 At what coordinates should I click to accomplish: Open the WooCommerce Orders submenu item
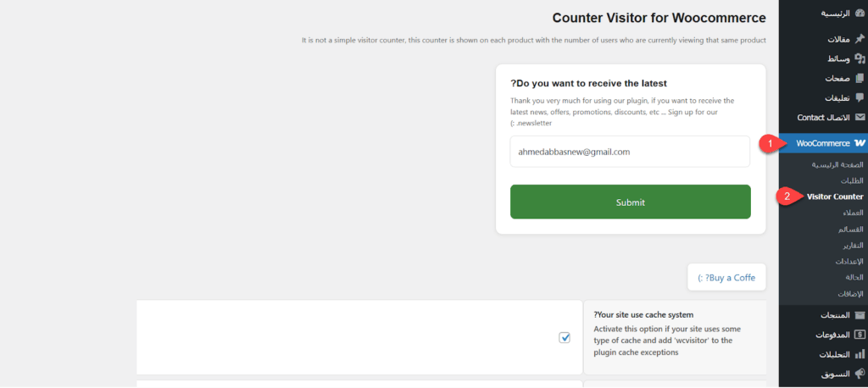pyautogui.click(x=852, y=180)
